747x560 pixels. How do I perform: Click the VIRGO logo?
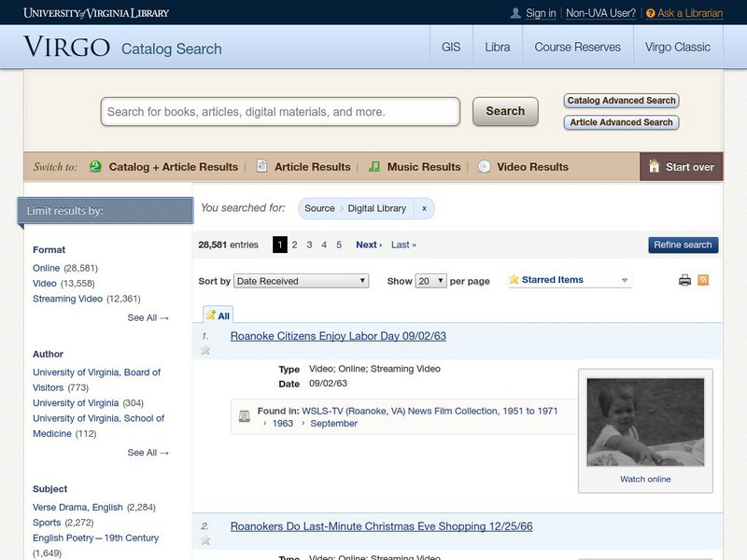coord(66,47)
